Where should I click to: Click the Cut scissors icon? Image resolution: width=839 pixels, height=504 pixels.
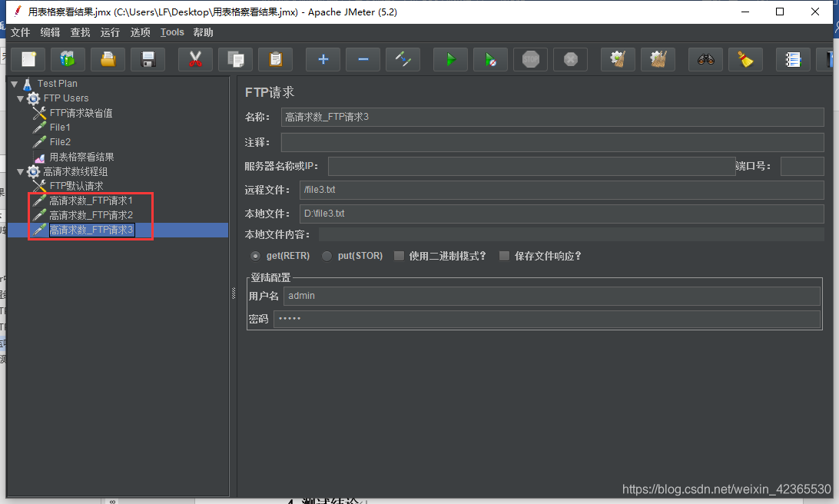pyautogui.click(x=195, y=59)
